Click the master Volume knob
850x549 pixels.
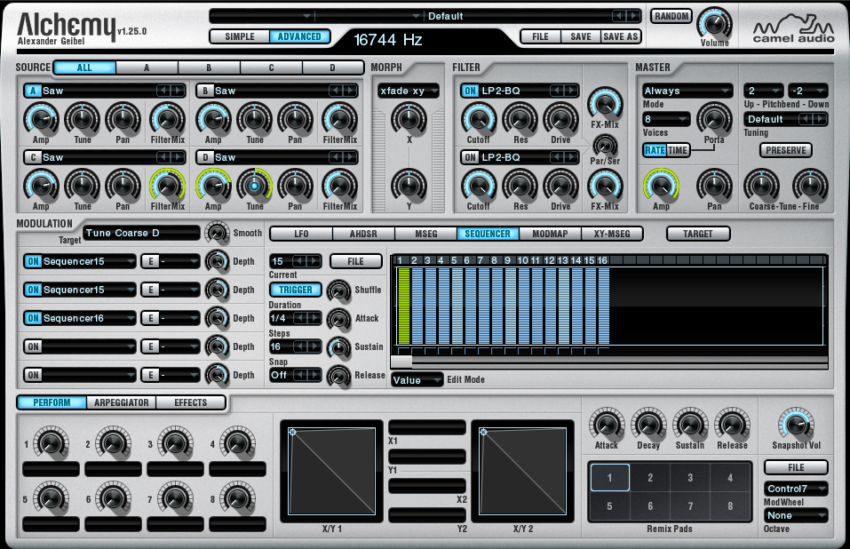tap(714, 23)
